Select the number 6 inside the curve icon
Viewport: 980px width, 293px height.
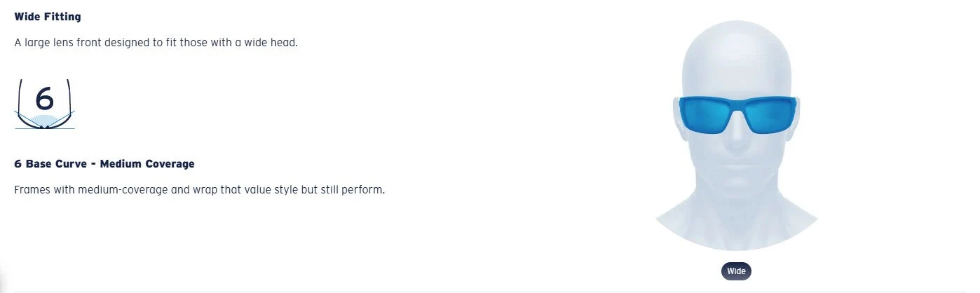[x=44, y=99]
